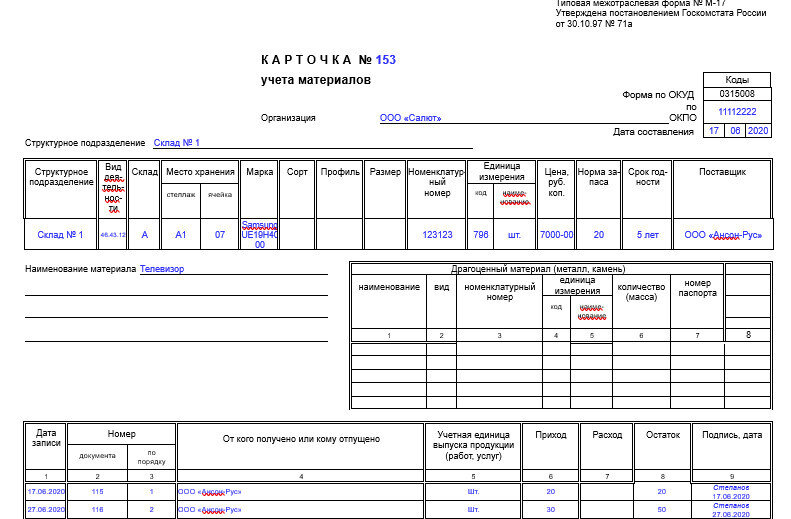Click 'шт.' in the 17.06.2020 record row
The width and height of the screenshot is (791, 519).
pyautogui.click(x=473, y=492)
